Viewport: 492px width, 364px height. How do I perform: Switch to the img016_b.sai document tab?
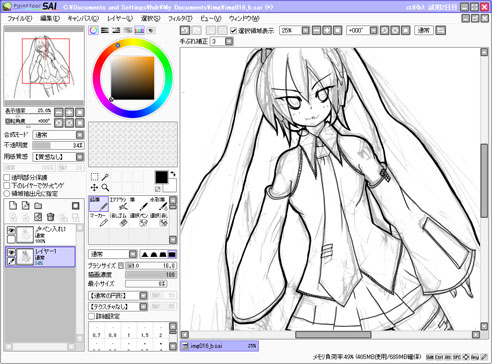coord(219,346)
